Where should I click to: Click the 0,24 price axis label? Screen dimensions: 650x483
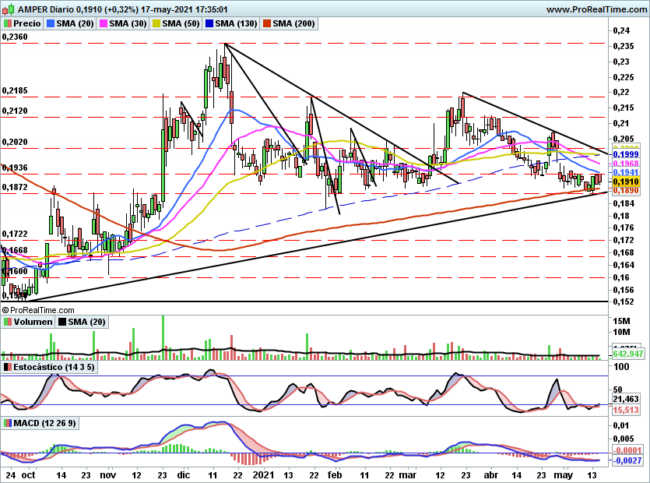621,30
